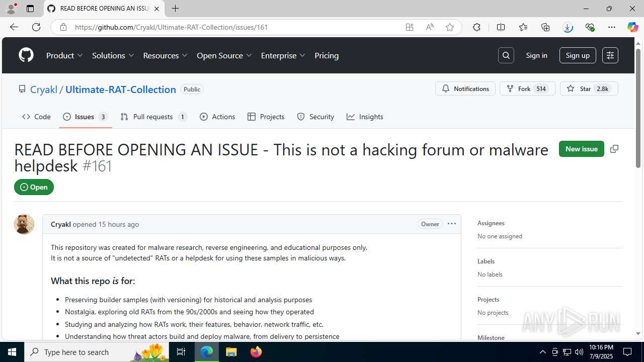Open Task View on the taskbar
The height and width of the screenshot is (362, 644).
click(181, 352)
